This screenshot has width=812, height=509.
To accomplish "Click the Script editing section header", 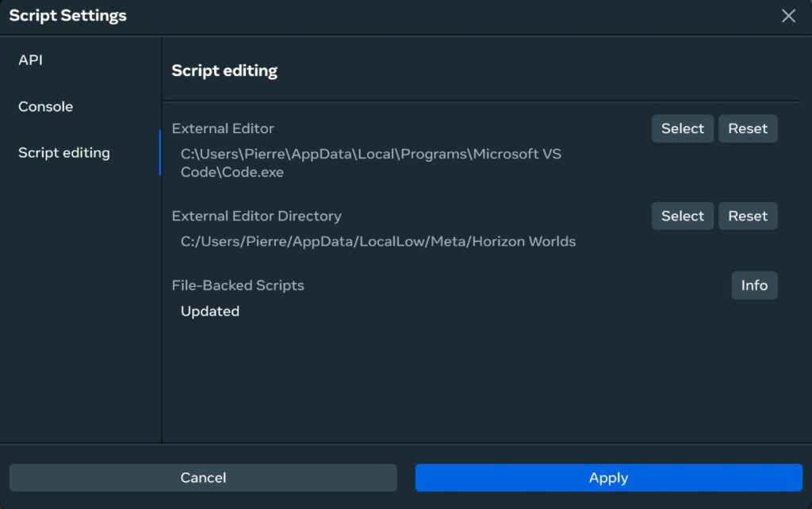I will 224,71.
